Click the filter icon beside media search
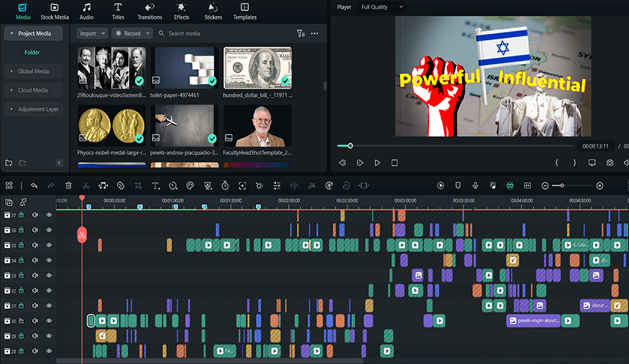Screen dimensions: 629x364 [300, 34]
